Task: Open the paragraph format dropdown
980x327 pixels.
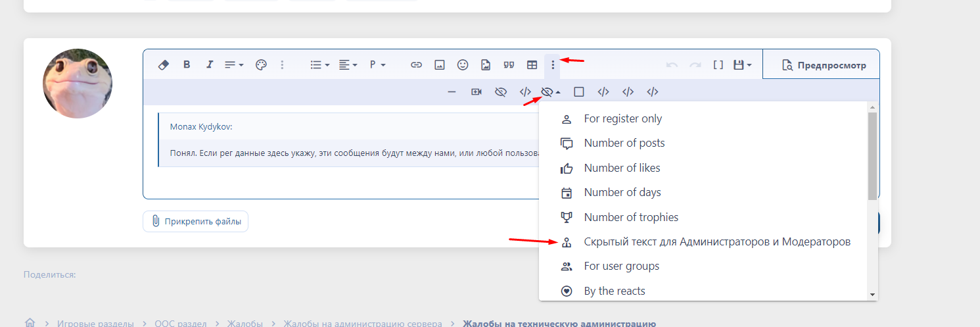Action: tap(377, 65)
